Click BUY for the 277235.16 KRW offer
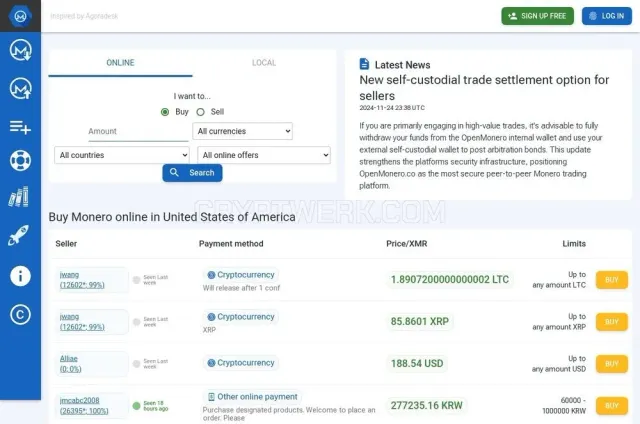640x424 pixels. (611, 406)
